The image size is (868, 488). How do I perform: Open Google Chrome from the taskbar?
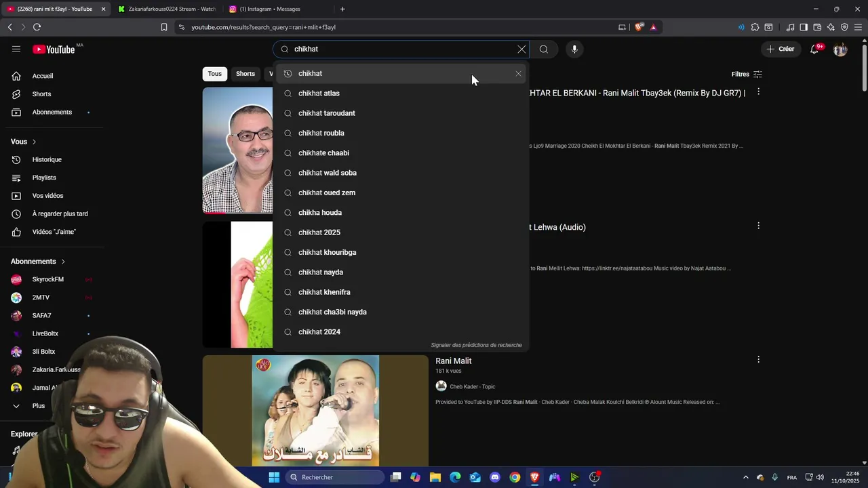click(x=515, y=477)
